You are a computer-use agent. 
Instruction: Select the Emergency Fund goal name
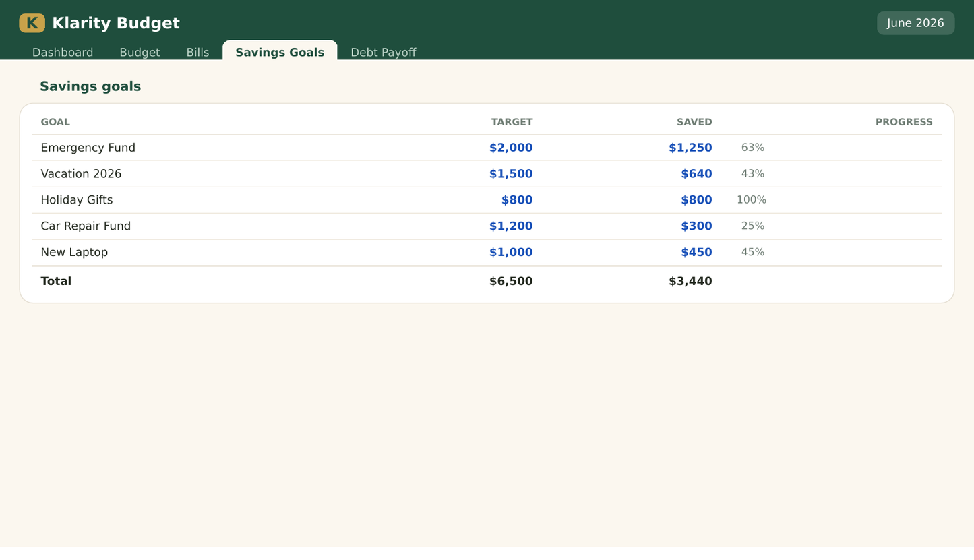click(x=88, y=148)
